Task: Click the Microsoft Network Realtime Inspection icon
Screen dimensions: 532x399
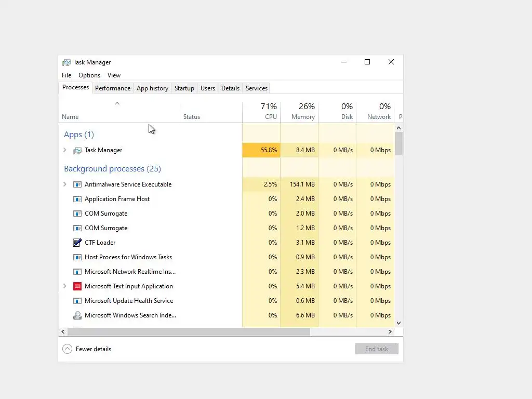Action: pos(77,272)
